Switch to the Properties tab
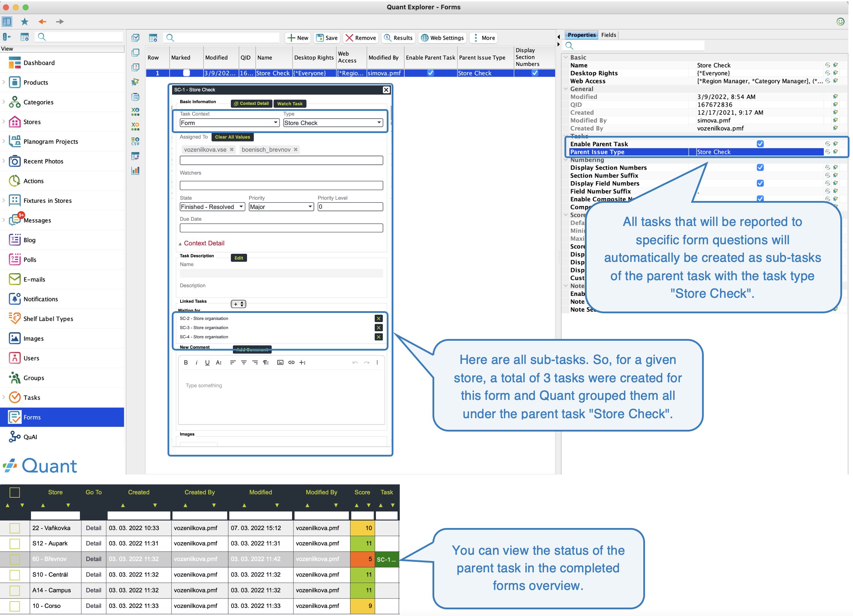The height and width of the screenshot is (616, 853). (x=581, y=34)
